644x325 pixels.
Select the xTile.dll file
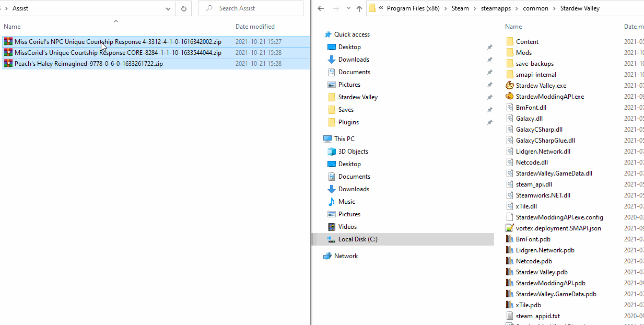pos(526,206)
